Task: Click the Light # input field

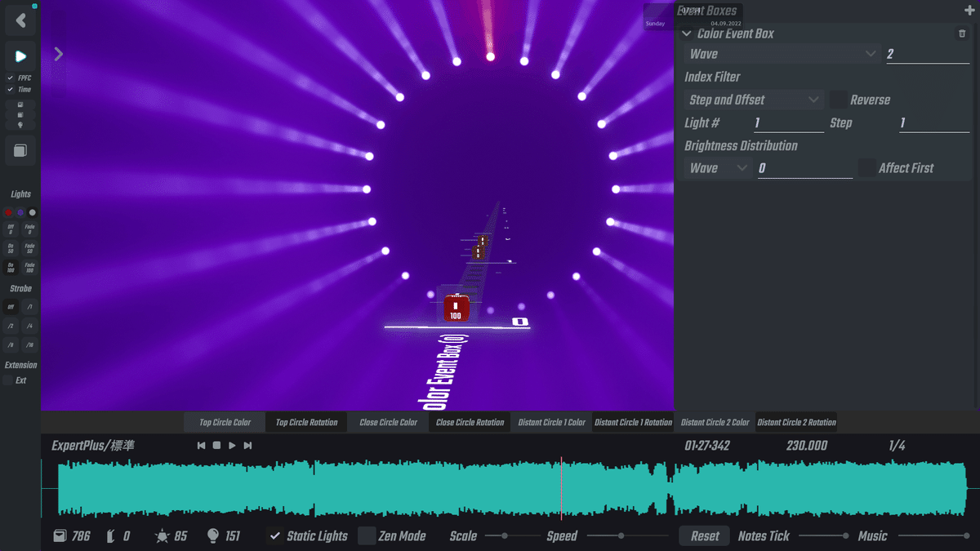Action: point(789,122)
